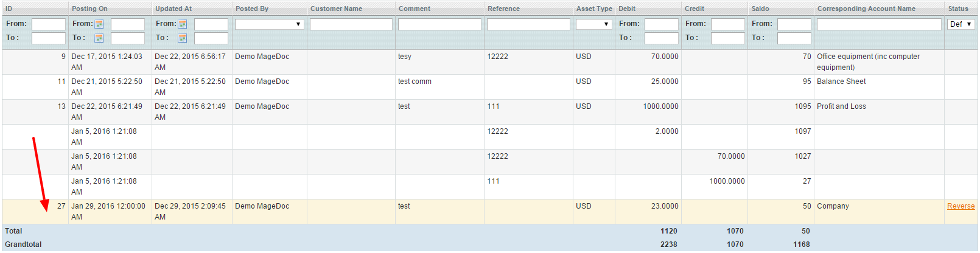
Task: Sort by the Saldo column header
Action: coord(760,9)
